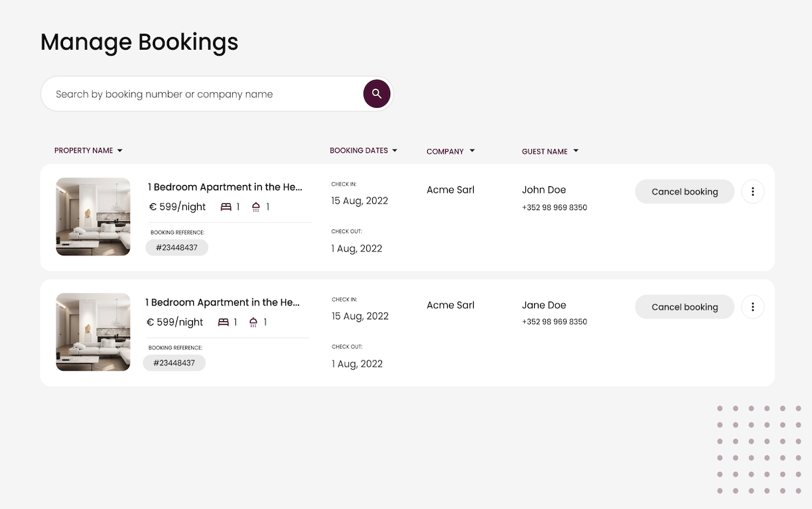Click bed icon in John Doe's booking
This screenshot has height=509, width=812.
[226, 207]
